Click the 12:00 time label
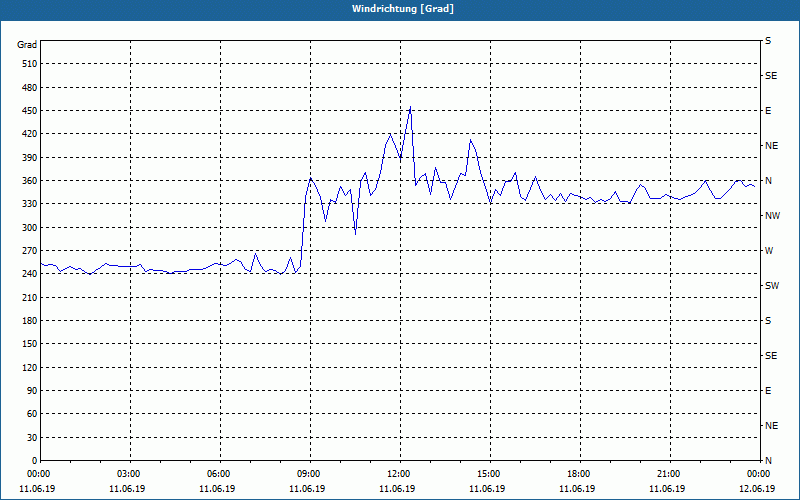This screenshot has height=500, width=800. point(400,474)
